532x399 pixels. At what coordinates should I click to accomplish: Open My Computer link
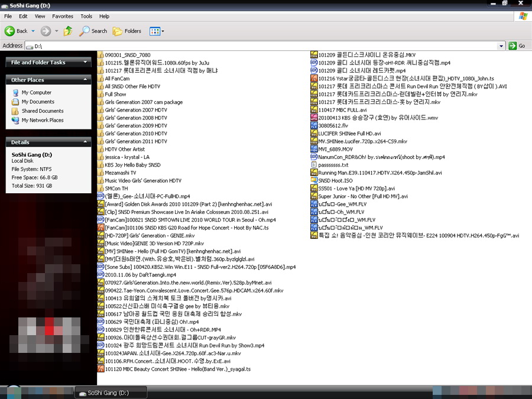point(36,92)
